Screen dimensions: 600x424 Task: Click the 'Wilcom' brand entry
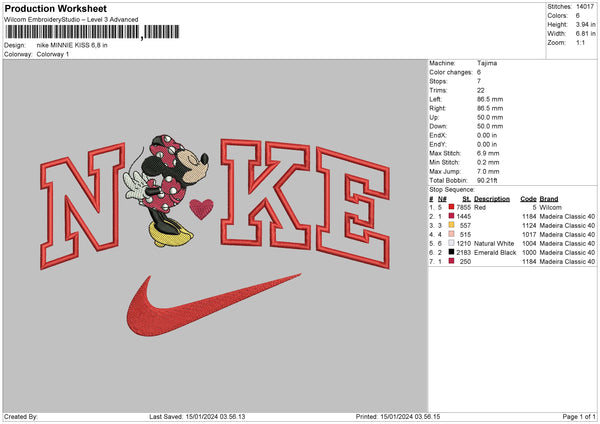[551, 207]
